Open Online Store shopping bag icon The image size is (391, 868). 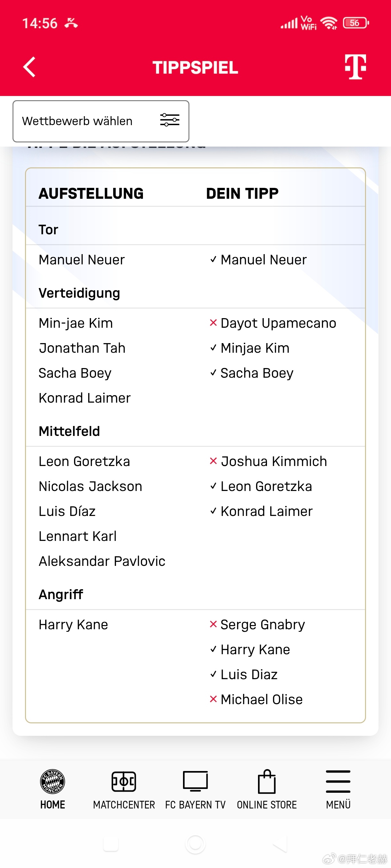(267, 781)
